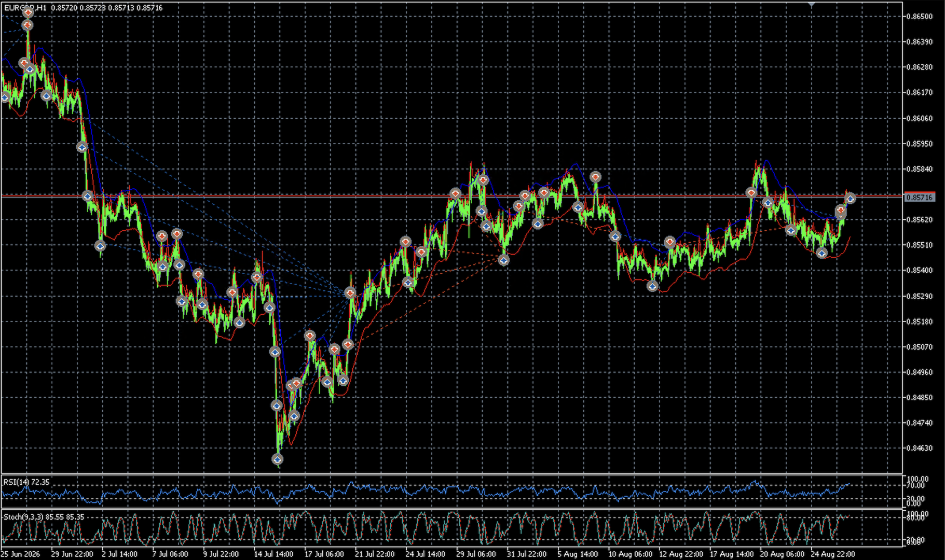Click the RSI(14) 72.35 indicator label

pyautogui.click(x=26, y=482)
